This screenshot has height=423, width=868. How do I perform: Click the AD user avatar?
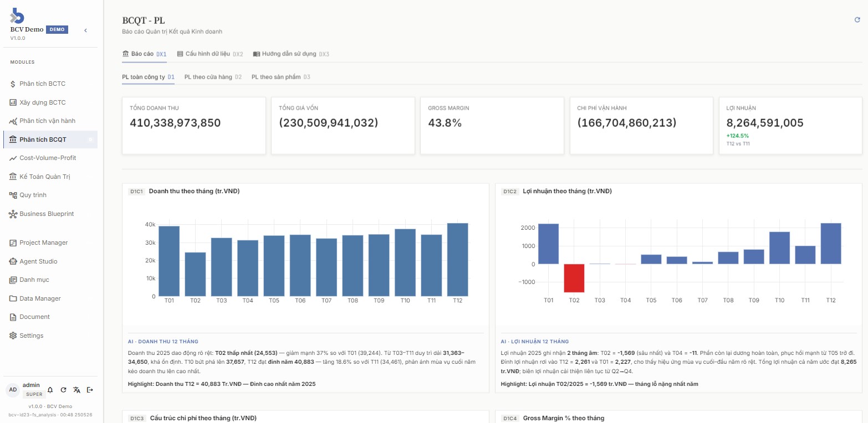(x=13, y=389)
